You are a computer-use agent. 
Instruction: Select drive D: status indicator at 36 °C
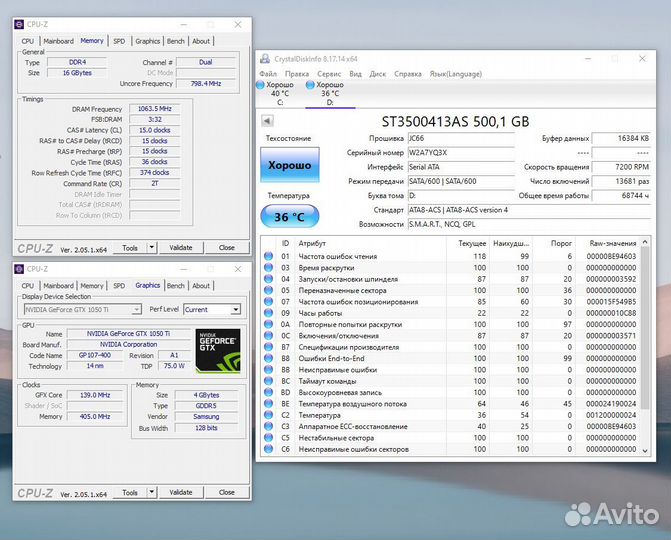(330, 93)
